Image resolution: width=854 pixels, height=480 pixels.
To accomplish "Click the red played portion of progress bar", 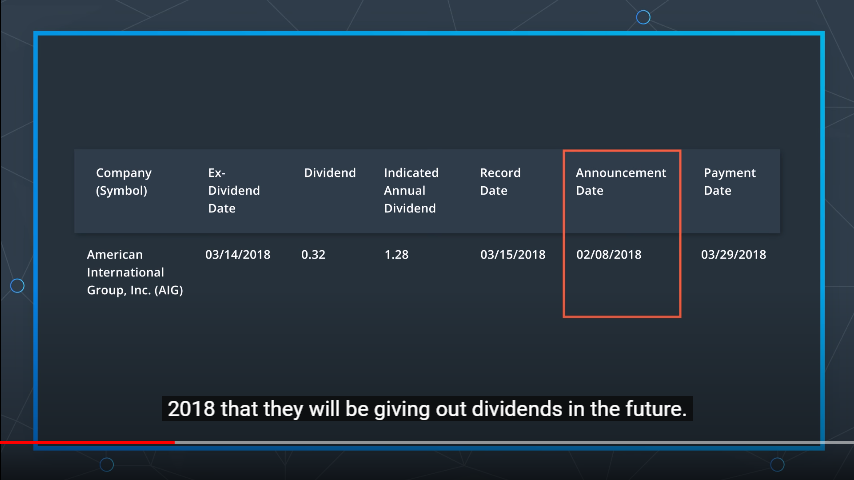I will pos(87,442).
